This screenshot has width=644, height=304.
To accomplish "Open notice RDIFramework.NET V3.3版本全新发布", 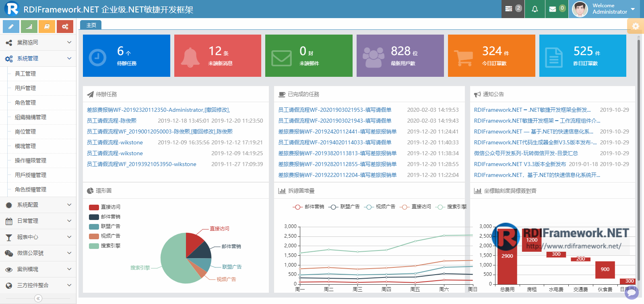I will 520,164.
